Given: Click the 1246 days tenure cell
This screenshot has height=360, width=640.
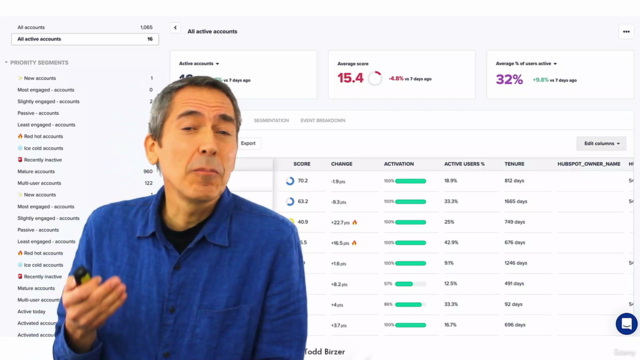Looking at the screenshot, I should click(x=516, y=263).
